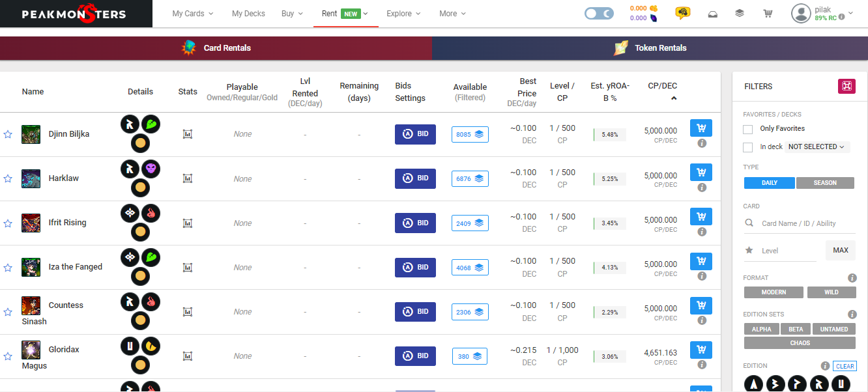This screenshot has width=868, height=392.
Task: Open Edition Sets info icon
Action: 852,315
